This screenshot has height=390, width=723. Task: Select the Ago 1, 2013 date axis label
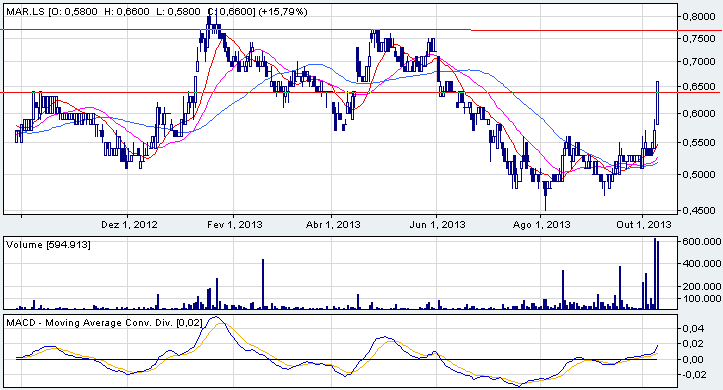pyautogui.click(x=541, y=225)
